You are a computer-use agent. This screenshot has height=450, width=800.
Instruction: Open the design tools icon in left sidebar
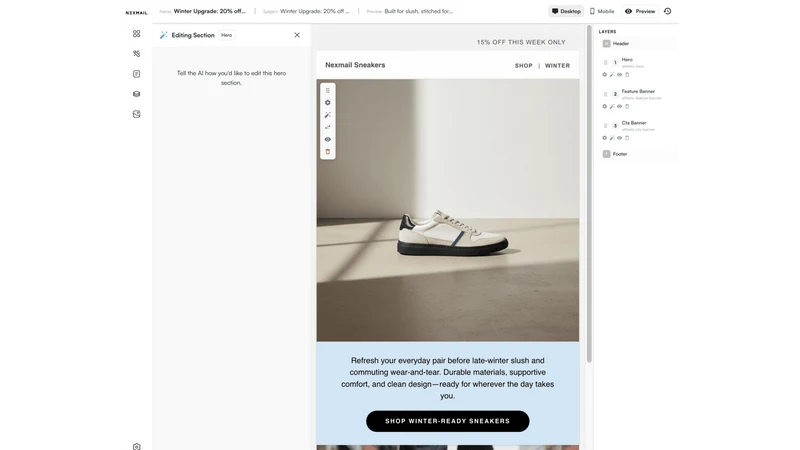[136, 54]
